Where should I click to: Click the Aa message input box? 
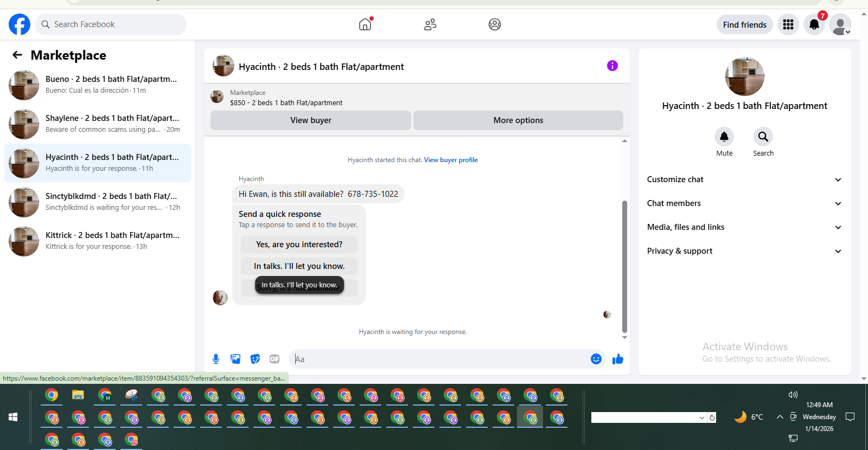[x=439, y=359]
